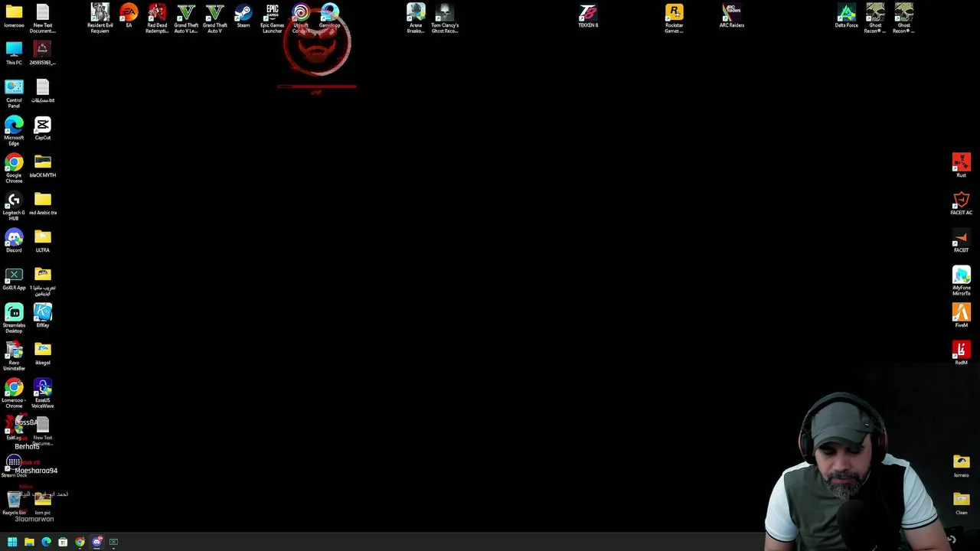Launch Grand Theft Auto V Legacy shortcut

coord(186,19)
